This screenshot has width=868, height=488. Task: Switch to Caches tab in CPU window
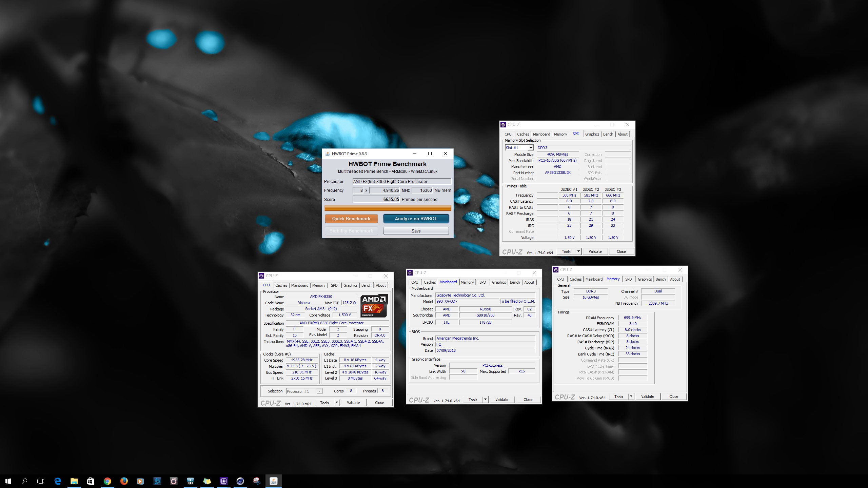(x=281, y=285)
